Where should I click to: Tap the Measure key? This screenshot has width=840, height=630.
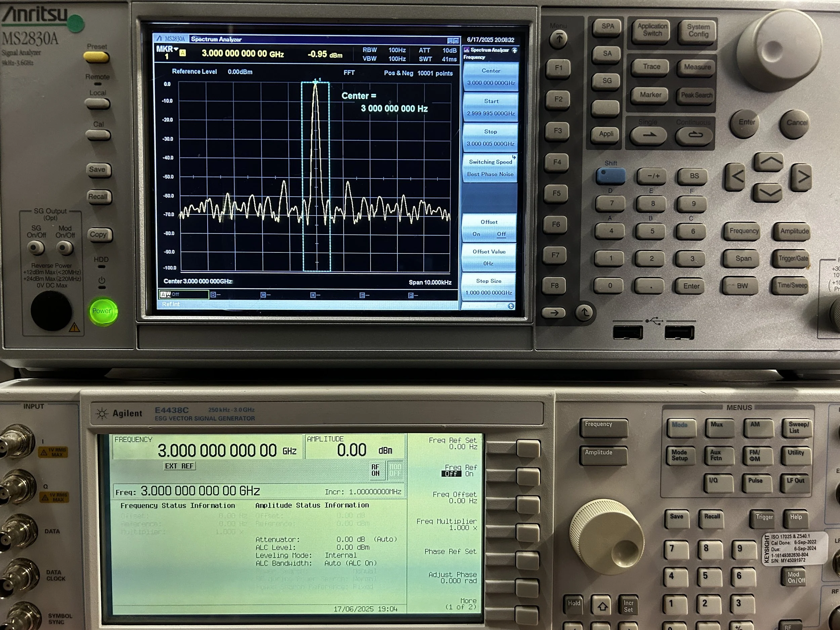click(x=697, y=67)
